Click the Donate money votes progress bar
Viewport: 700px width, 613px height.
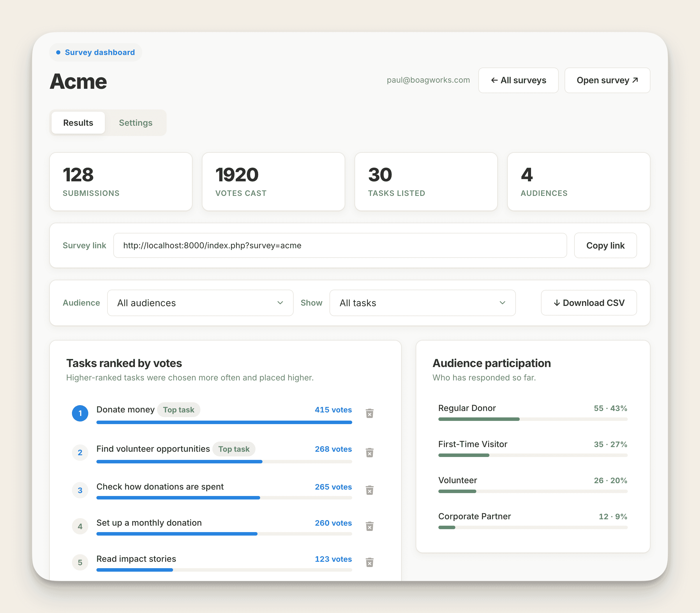pyautogui.click(x=224, y=422)
